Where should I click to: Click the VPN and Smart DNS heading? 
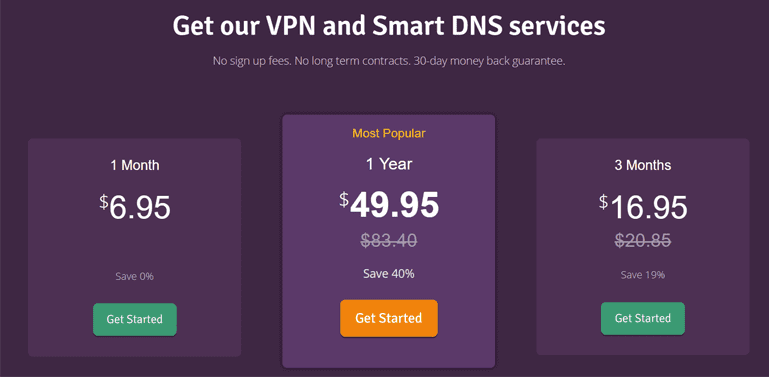coord(389,26)
